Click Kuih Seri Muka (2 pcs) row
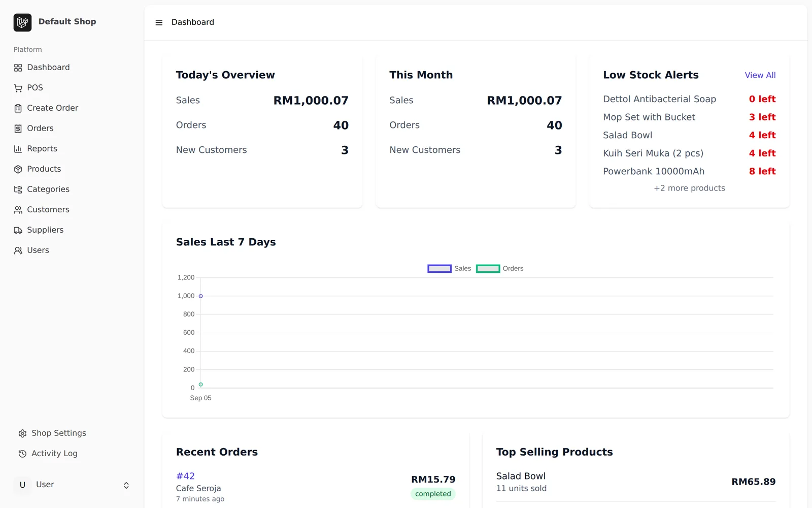 [x=689, y=153]
